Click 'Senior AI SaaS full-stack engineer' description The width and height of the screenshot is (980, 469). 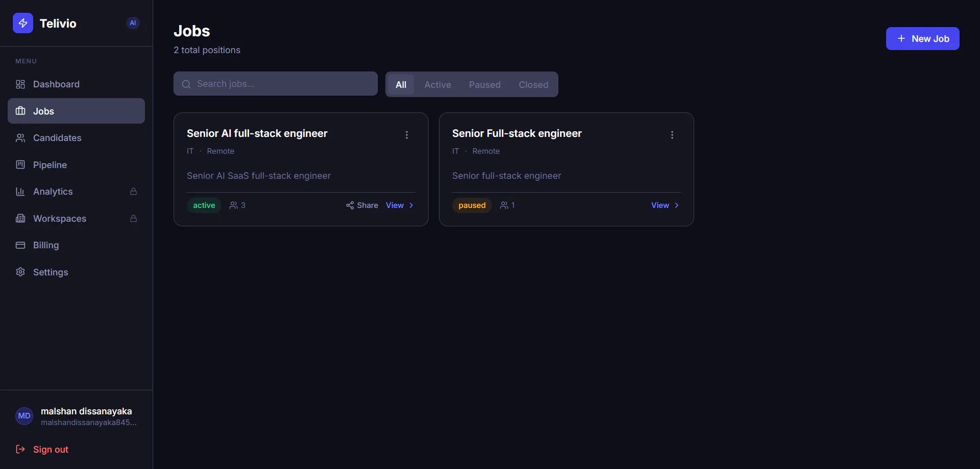259,176
